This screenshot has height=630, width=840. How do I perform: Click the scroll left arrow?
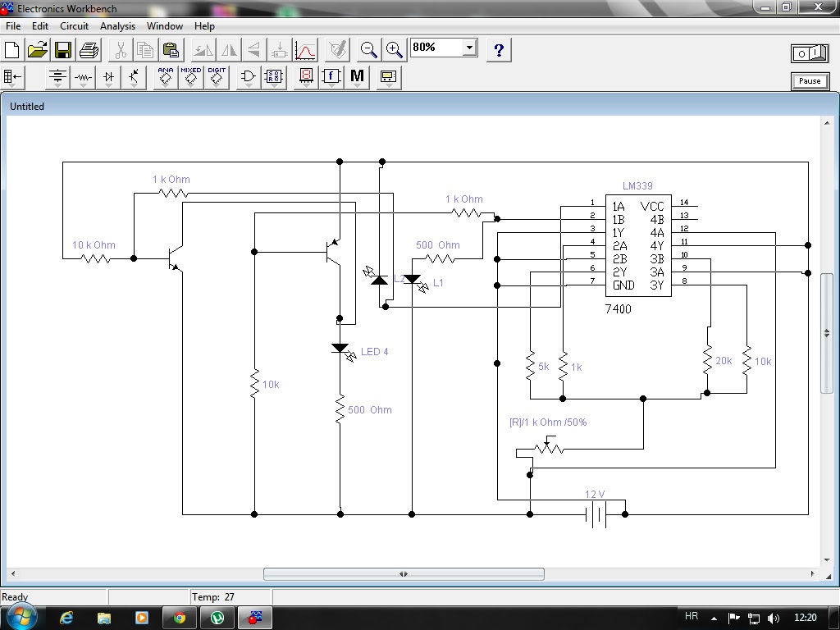(13, 573)
